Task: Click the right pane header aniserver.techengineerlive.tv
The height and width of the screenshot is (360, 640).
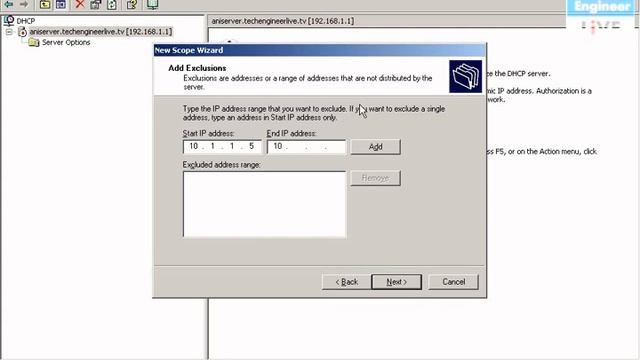Action: [282, 21]
